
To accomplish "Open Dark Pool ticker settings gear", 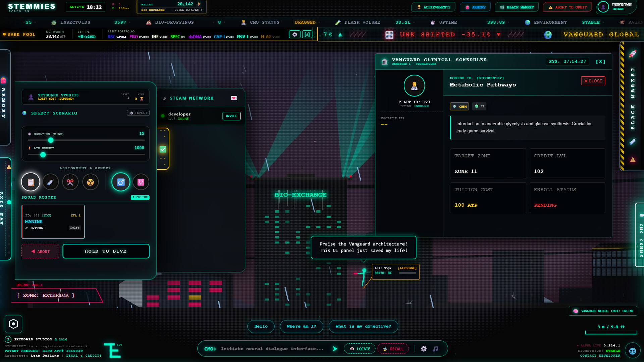I will [295, 34].
